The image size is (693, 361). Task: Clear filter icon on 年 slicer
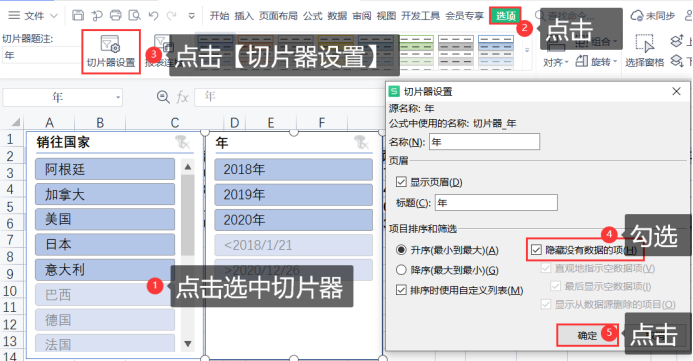[362, 142]
